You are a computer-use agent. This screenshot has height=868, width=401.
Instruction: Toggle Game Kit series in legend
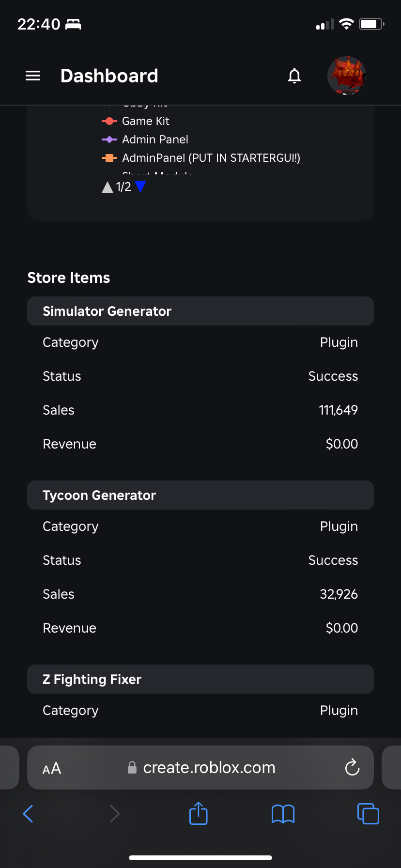click(145, 121)
